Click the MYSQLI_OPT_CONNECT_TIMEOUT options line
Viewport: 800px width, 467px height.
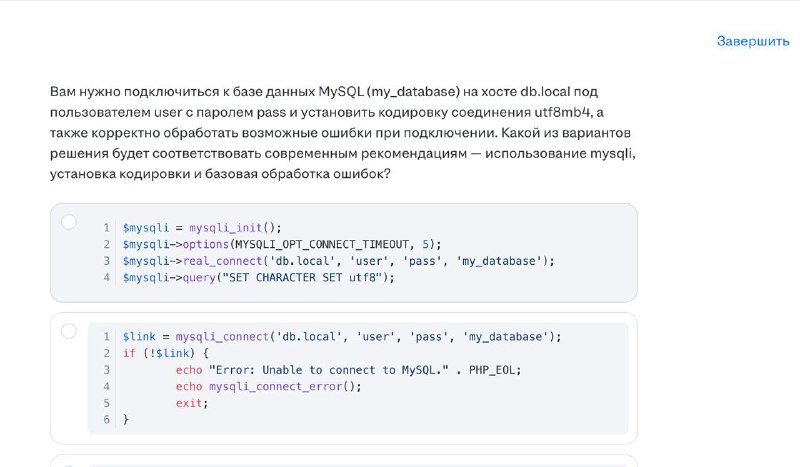pyautogui.click(x=282, y=244)
